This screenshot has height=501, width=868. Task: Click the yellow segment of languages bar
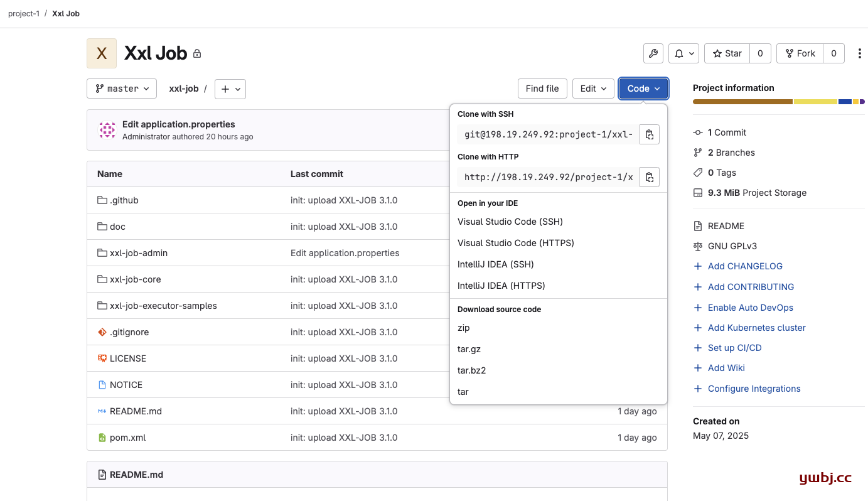815,102
